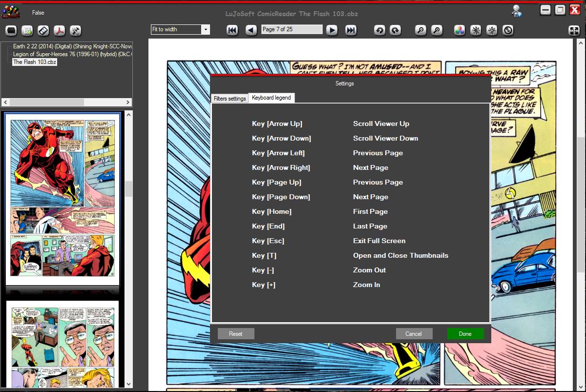Click "Open and Close Thumbnails" legend text

(x=401, y=255)
